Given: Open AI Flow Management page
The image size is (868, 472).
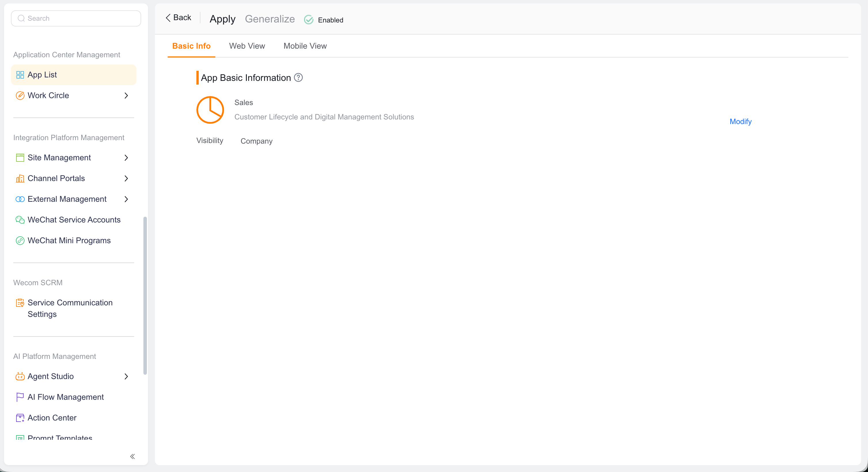Looking at the screenshot, I should (x=74, y=397).
